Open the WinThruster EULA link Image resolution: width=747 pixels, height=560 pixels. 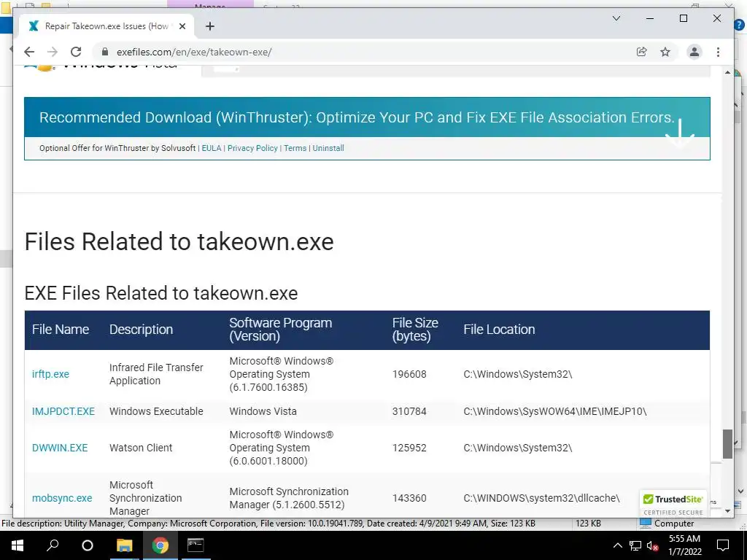(x=212, y=148)
